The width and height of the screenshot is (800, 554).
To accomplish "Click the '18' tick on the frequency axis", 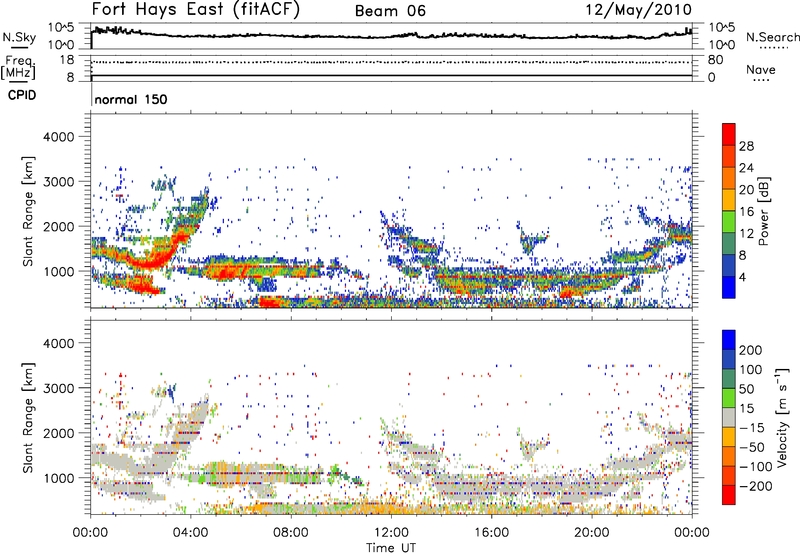I will coord(67,60).
